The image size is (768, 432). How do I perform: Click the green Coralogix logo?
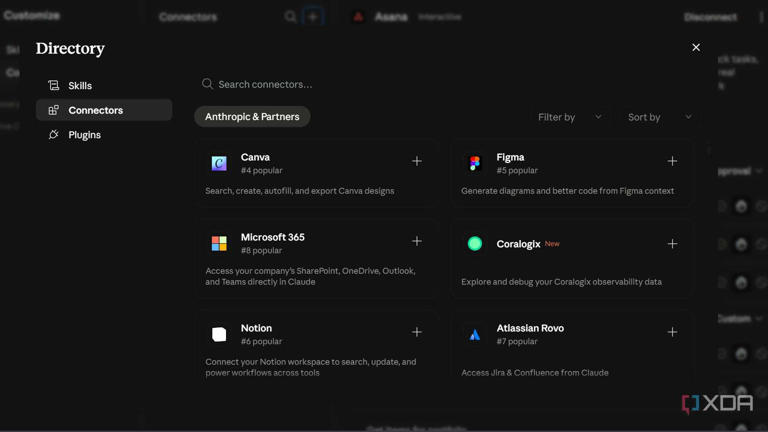coord(475,243)
